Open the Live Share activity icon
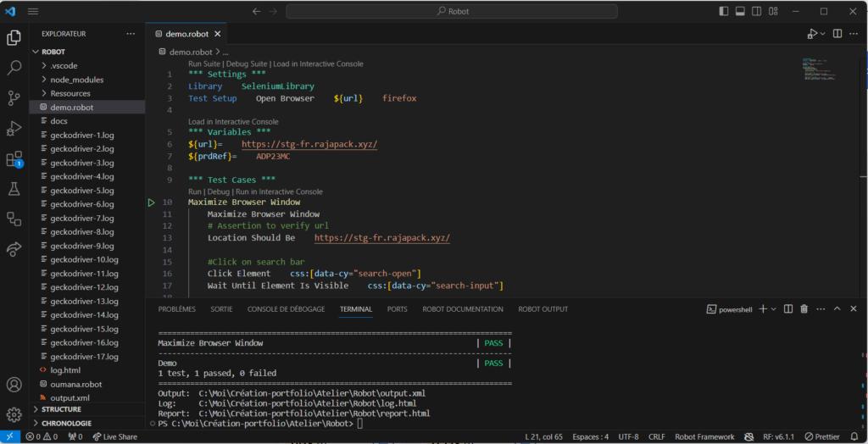The height and width of the screenshot is (444, 868). tap(14, 248)
